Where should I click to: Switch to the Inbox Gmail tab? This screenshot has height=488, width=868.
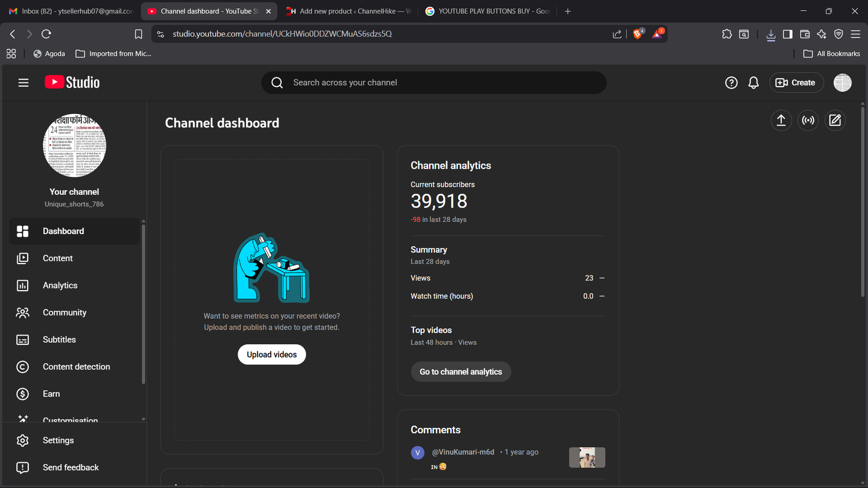(71, 11)
